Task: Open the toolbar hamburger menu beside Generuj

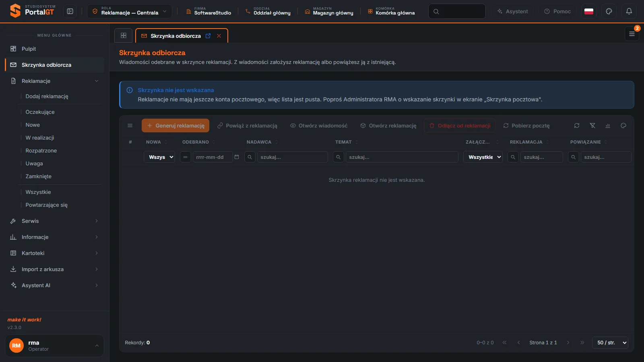Action: coord(130,125)
